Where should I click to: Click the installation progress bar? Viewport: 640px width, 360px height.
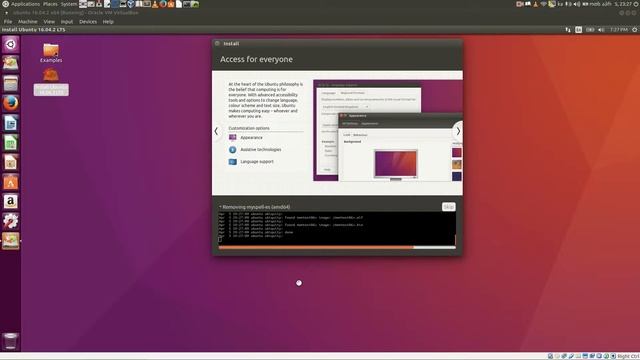tap(337, 247)
